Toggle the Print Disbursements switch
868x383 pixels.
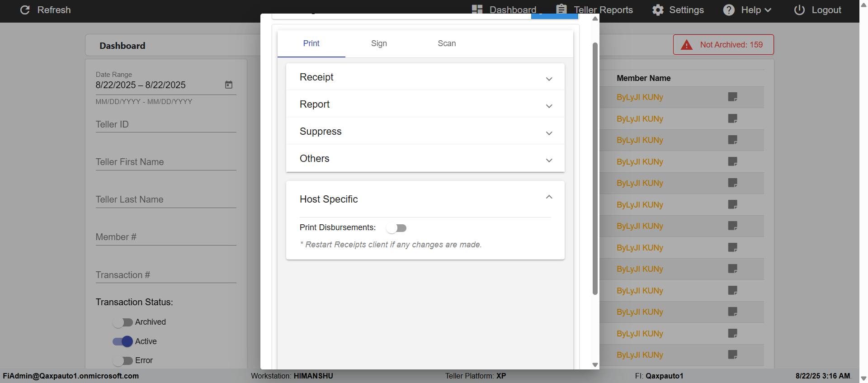pyautogui.click(x=396, y=228)
